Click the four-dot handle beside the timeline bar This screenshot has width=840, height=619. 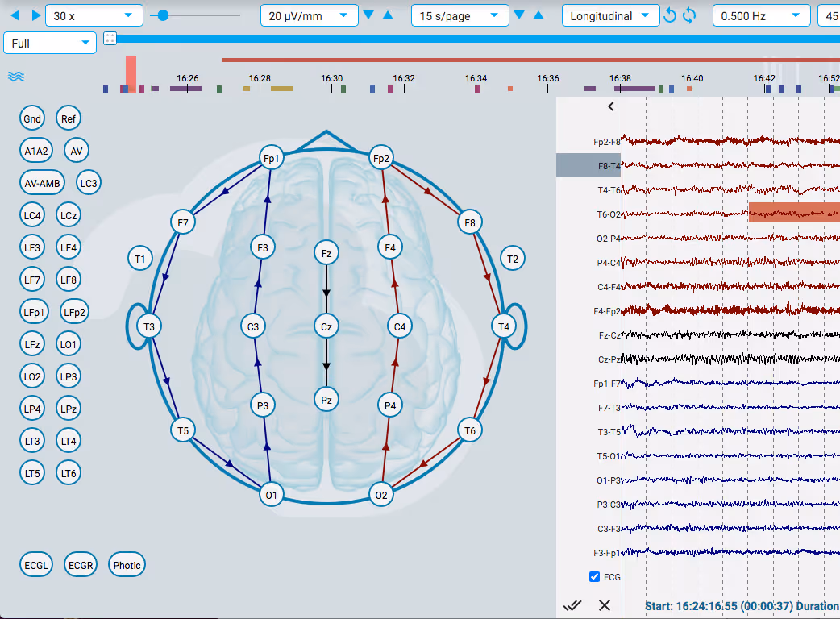[x=109, y=38]
